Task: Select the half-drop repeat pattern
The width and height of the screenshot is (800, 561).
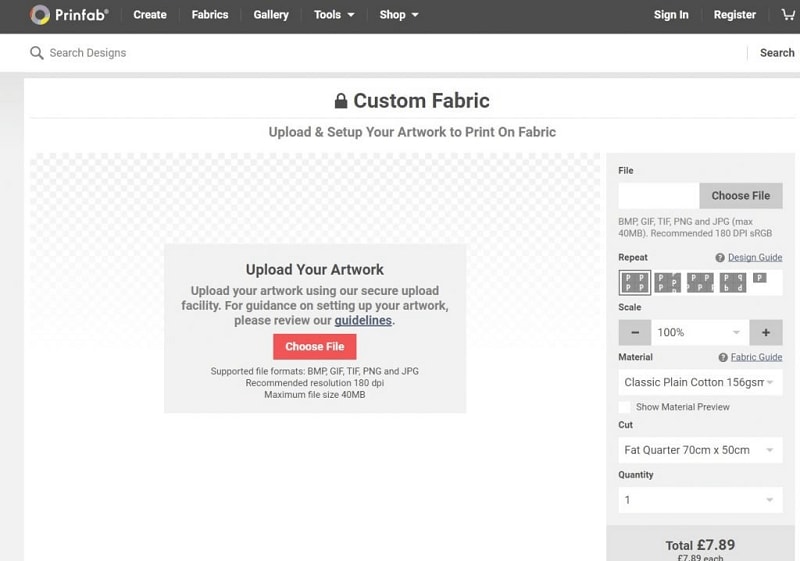Action: click(x=667, y=283)
